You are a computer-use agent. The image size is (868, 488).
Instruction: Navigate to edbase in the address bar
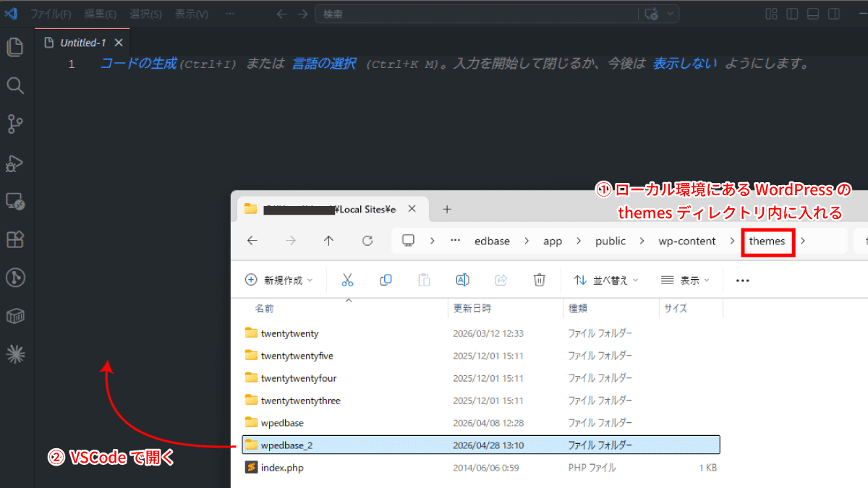point(492,241)
